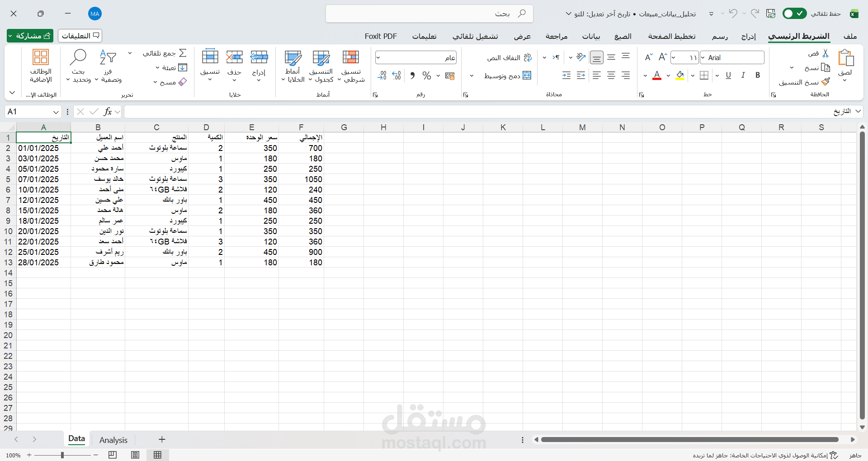The width and height of the screenshot is (868, 461).
Task: Toggle Italic formatting
Action: pos(743,75)
